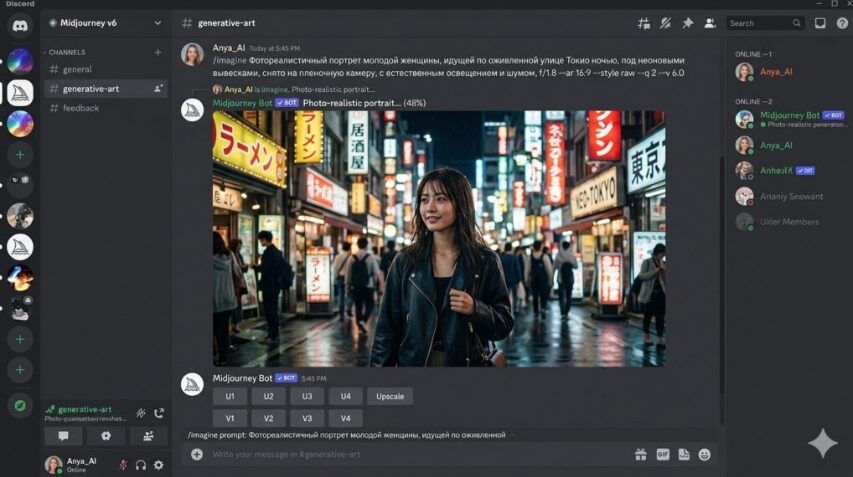Screen dimensions: 853x477
Task: Click the gift icon in message bar
Action: pyautogui.click(x=641, y=454)
